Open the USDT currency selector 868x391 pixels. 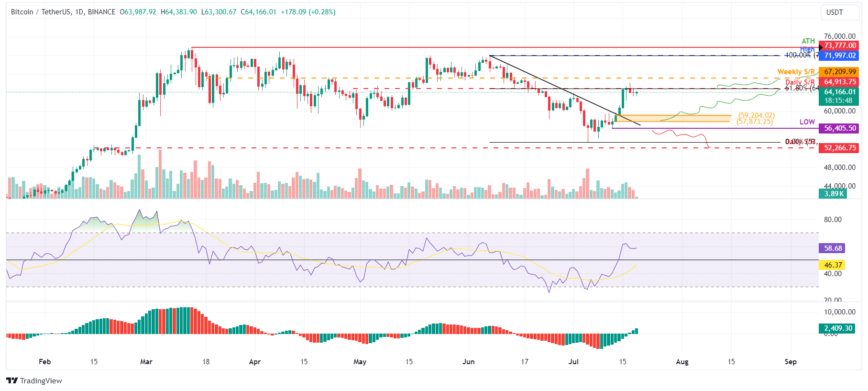click(840, 12)
